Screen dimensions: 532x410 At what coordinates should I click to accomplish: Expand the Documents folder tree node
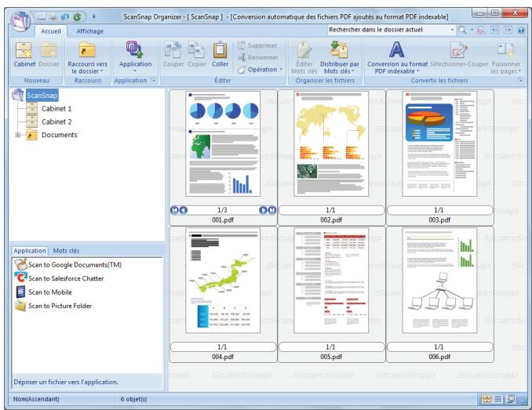[17, 135]
